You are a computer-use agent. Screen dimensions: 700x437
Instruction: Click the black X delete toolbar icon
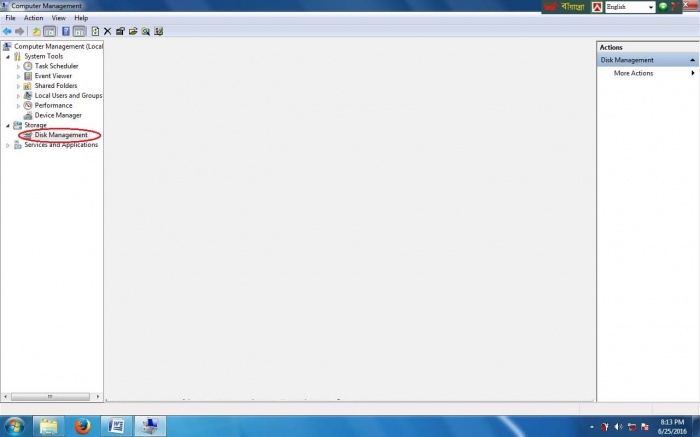(x=107, y=31)
